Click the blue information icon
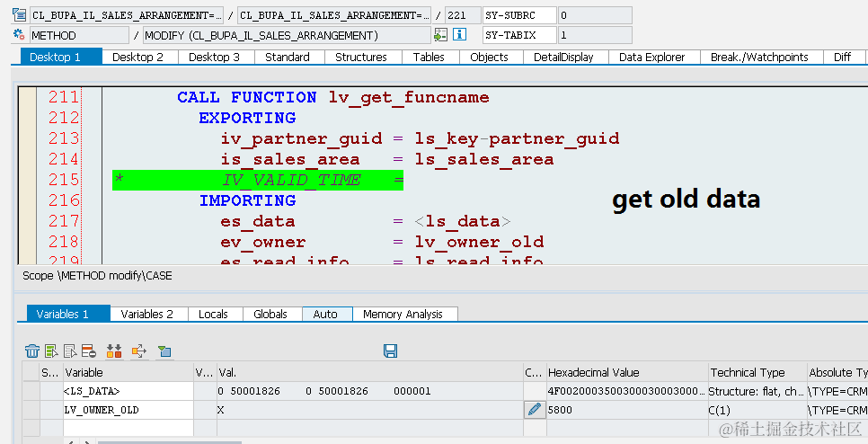 pyautogui.click(x=459, y=35)
